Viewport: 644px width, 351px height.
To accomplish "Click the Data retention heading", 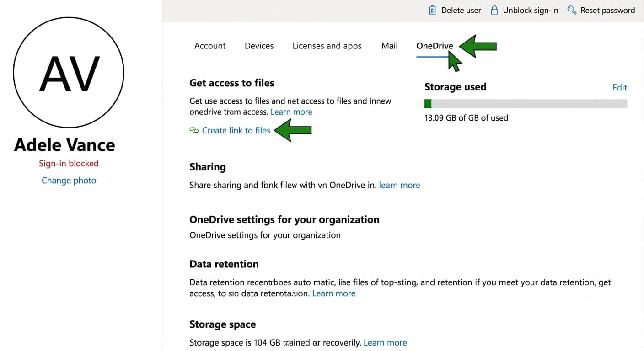I will [224, 264].
